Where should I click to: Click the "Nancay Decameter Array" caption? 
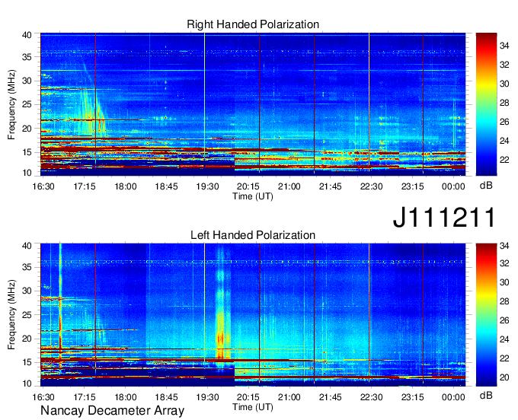coord(112,411)
